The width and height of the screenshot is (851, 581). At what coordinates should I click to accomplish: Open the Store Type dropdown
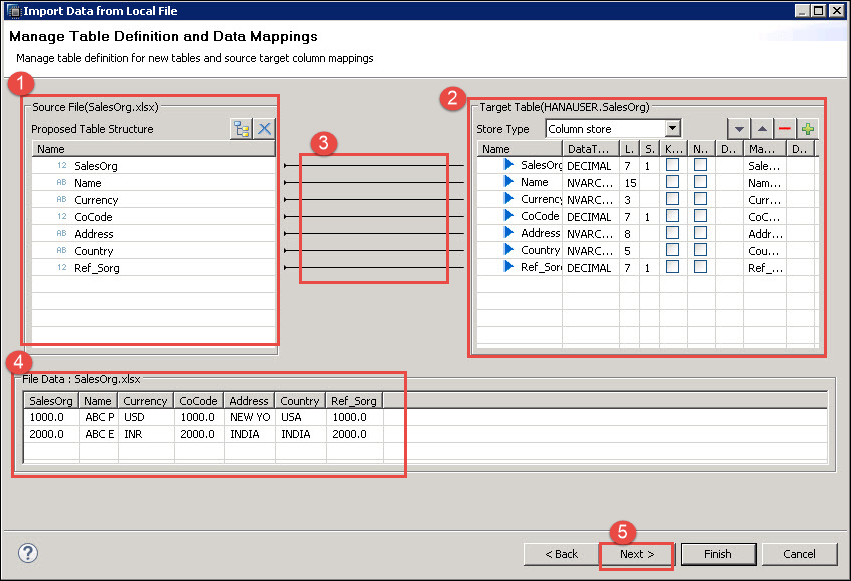672,128
